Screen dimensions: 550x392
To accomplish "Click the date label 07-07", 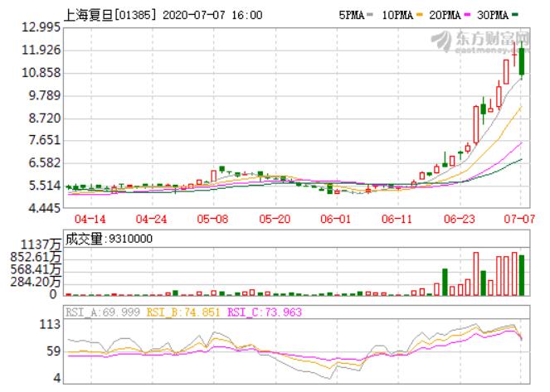I will click(x=519, y=220).
